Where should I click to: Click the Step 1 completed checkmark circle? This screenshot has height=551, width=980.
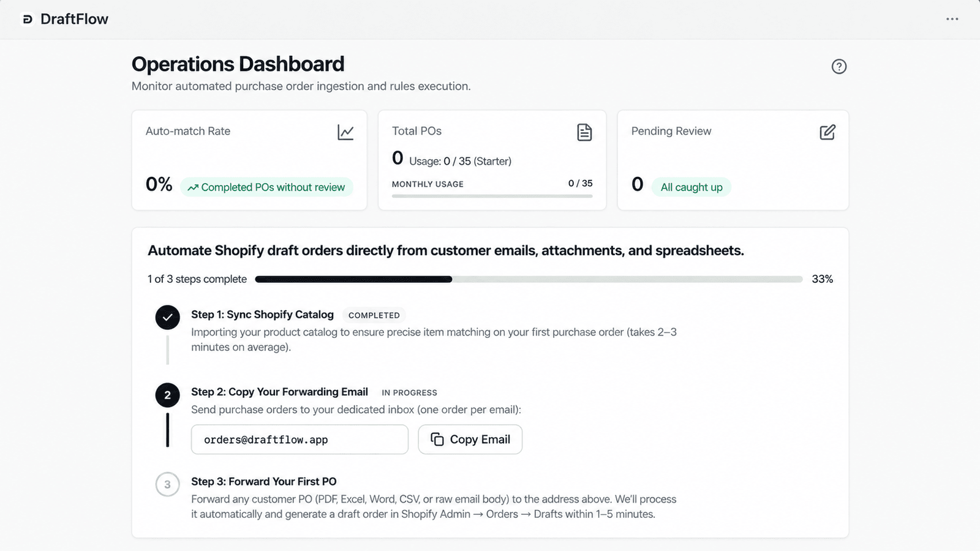pyautogui.click(x=167, y=317)
